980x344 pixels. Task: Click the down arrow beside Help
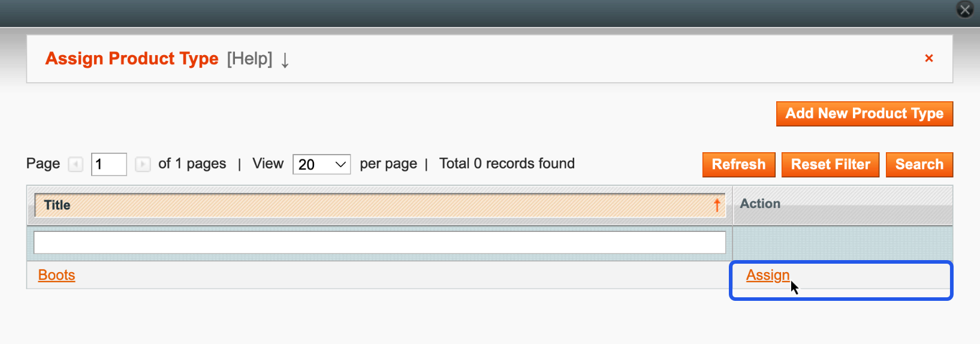(285, 60)
